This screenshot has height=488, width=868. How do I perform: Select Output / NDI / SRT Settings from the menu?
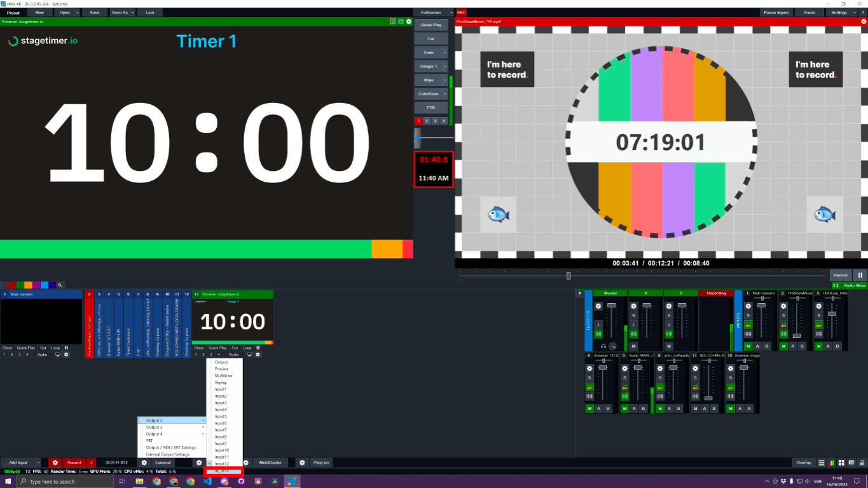[x=172, y=448]
